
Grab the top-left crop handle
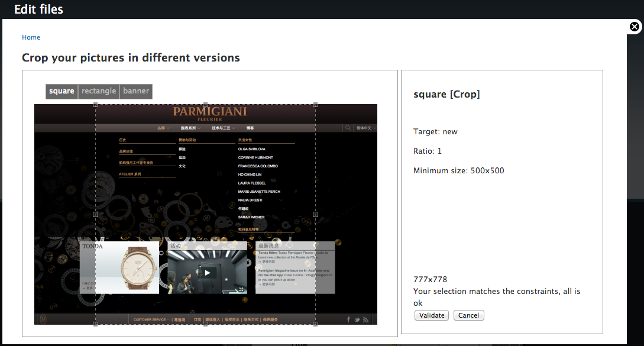96,105
